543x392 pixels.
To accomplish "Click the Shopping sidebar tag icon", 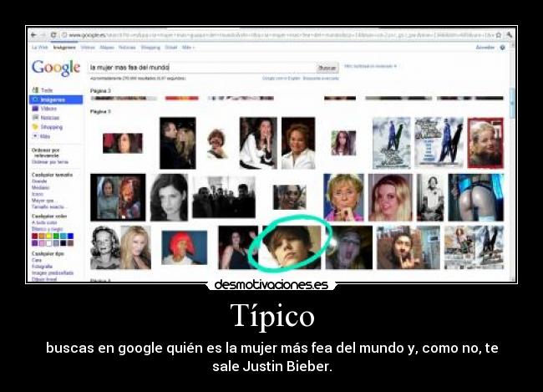I will pyautogui.click(x=35, y=127).
